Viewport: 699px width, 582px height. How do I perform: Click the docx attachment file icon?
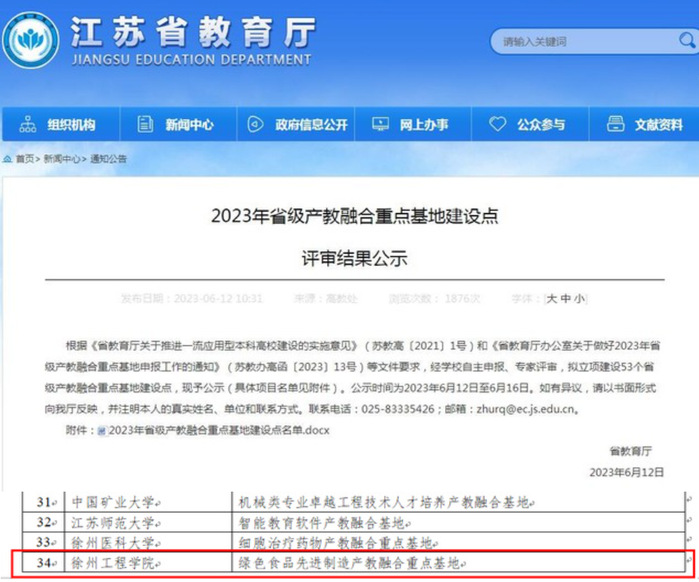98,430
